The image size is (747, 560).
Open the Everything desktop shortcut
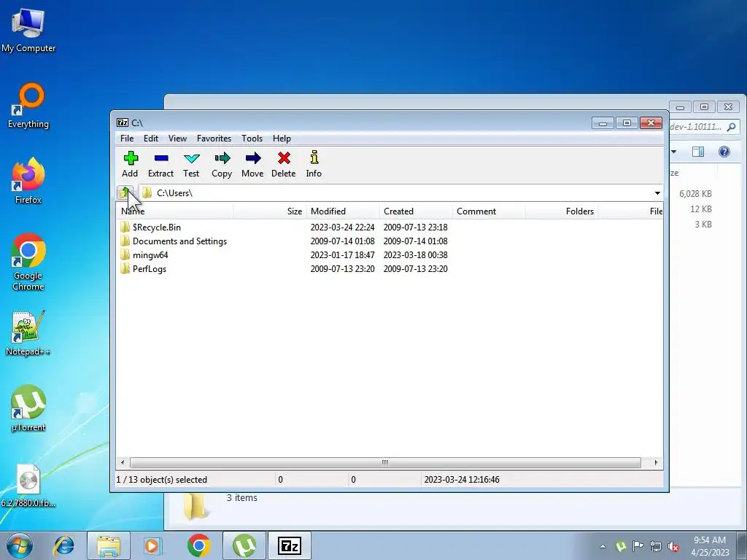(x=28, y=105)
